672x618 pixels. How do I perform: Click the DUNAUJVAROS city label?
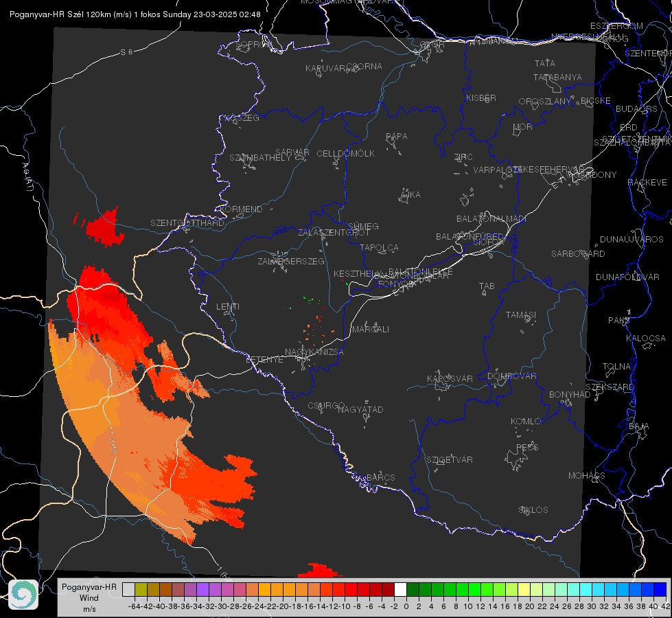632,240
